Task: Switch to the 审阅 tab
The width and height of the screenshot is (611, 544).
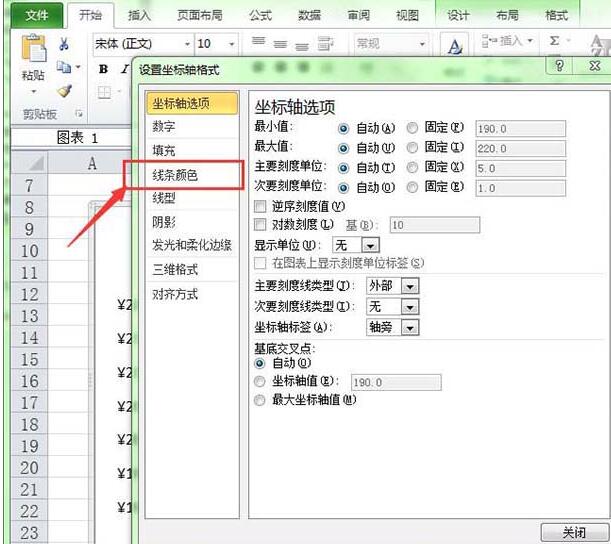Action: [358, 16]
